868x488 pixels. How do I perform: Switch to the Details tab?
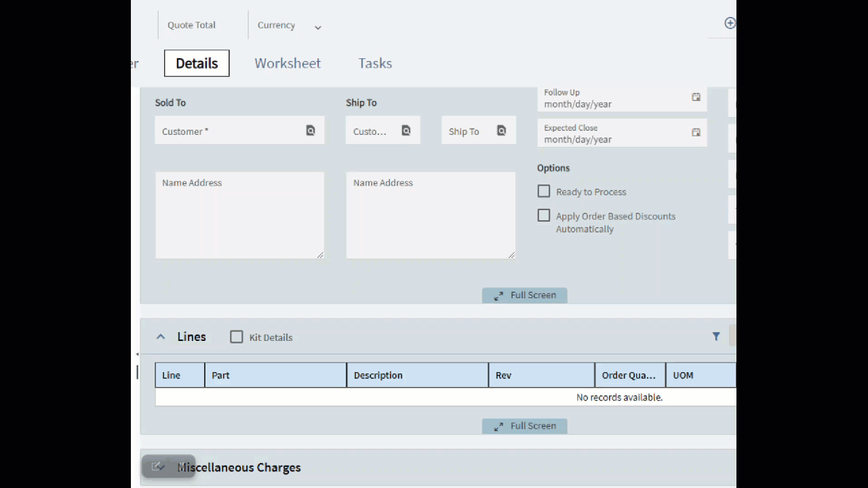pyautogui.click(x=197, y=63)
